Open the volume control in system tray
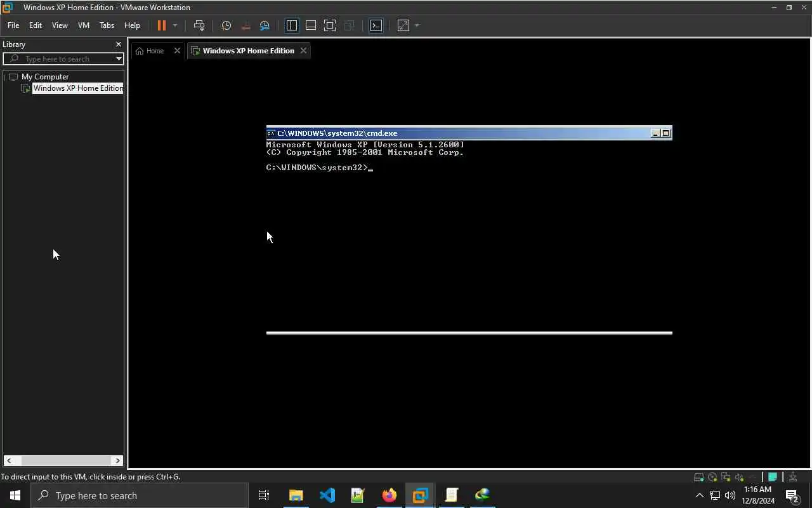The height and width of the screenshot is (508, 812). click(730, 496)
